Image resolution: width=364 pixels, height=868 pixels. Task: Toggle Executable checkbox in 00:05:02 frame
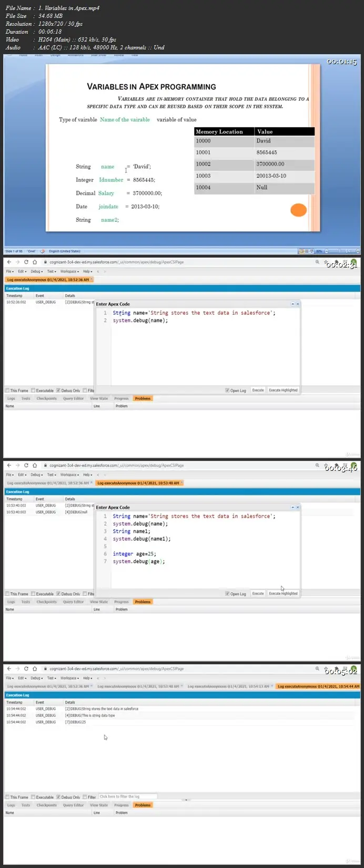tap(33, 797)
